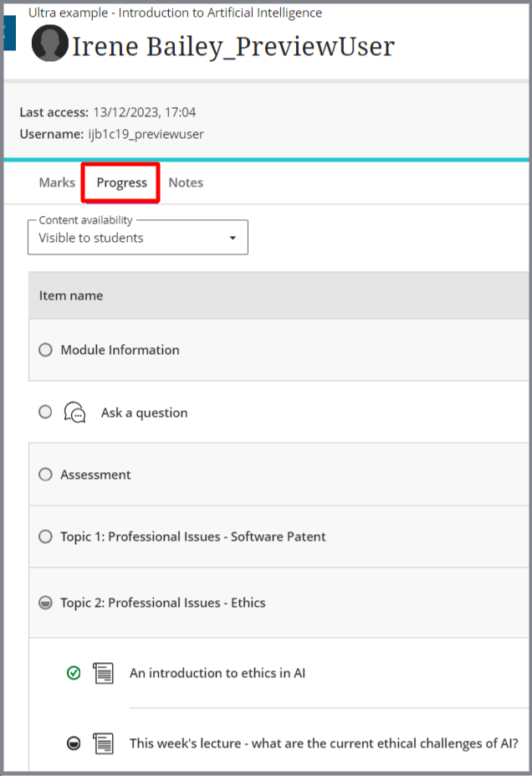The image size is (532, 776).
Task: Collapse Topic 2: Professional Issues - Ethics
Action: 163,603
